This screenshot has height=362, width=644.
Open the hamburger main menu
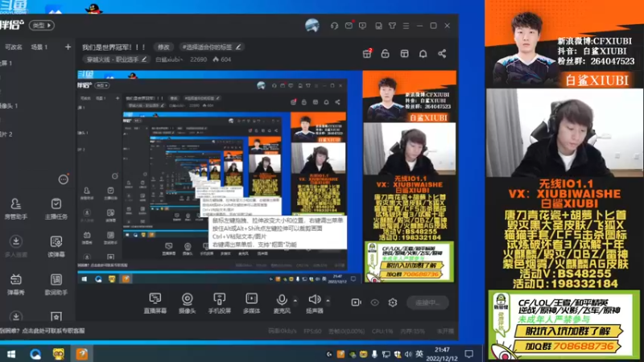tap(406, 26)
